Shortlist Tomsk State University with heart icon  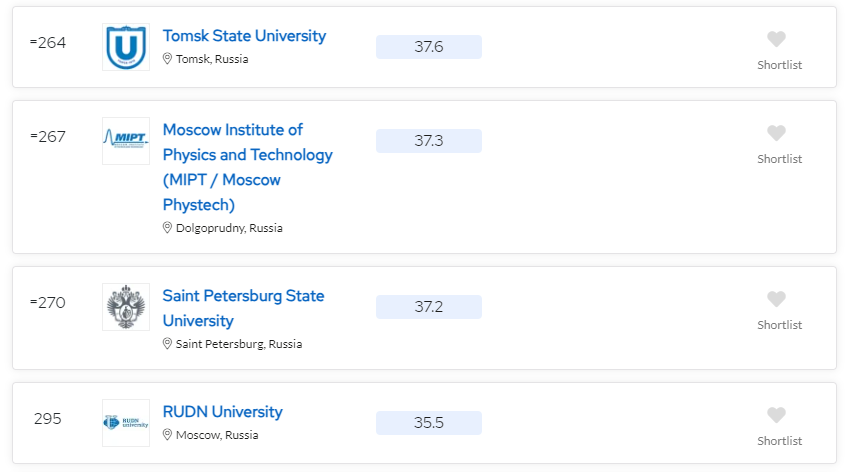point(776,40)
